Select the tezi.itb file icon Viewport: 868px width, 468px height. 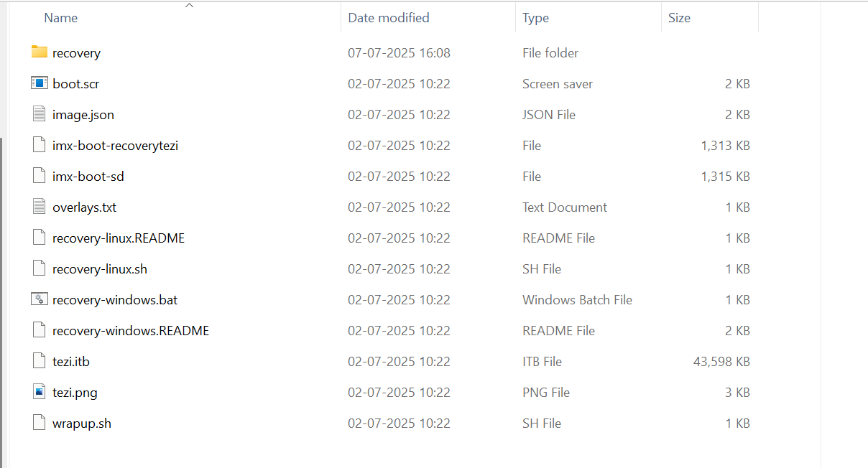pos(40,360)
